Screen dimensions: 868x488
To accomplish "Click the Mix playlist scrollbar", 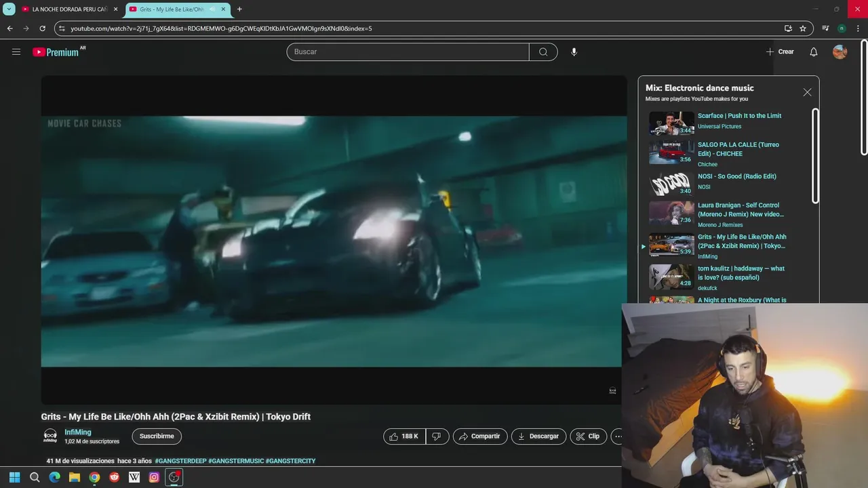I will [815, 156].
